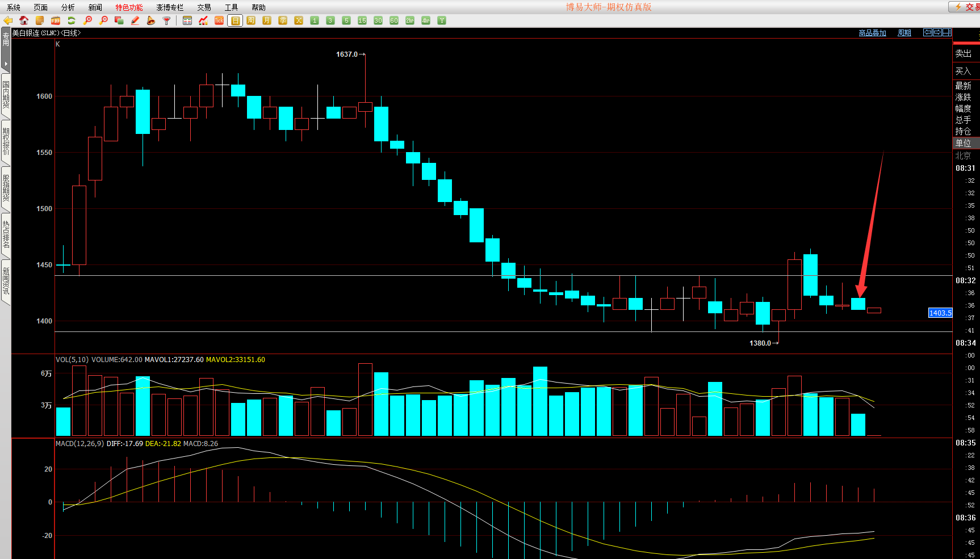
Task: Click the green refresh arrows icon
Action: [x=72, y=20]
